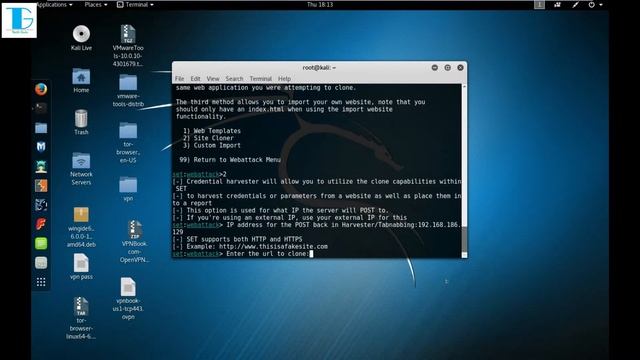
Task: Minimize the root@kali terminal window
Action: point(435,68)
